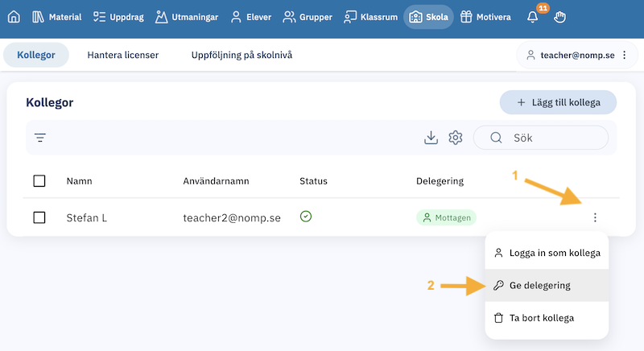Viewport: 644px width, 351px height.
Task: Open the Grupper section
Action: click(x=308, y=17)
